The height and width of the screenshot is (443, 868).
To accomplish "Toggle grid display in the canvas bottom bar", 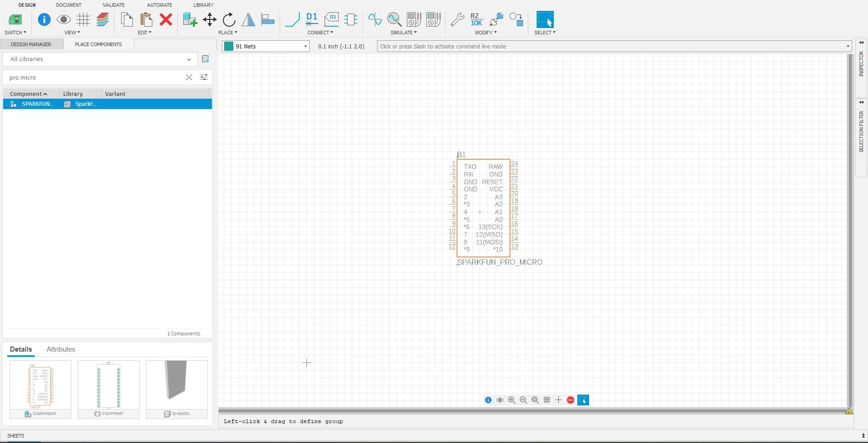I will [547, 400].
